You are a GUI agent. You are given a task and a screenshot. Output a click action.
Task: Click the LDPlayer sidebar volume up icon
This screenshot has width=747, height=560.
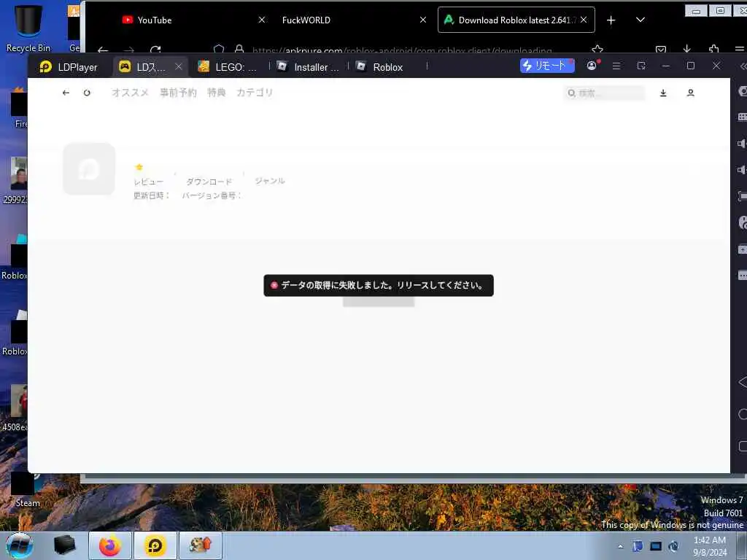coord(742,144)
